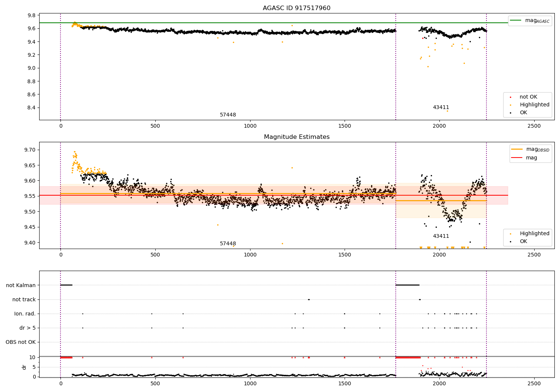The image size is (560, 392).
Task: Click OBSID label '43411' in the middle plot
Action: coord(441,236)
